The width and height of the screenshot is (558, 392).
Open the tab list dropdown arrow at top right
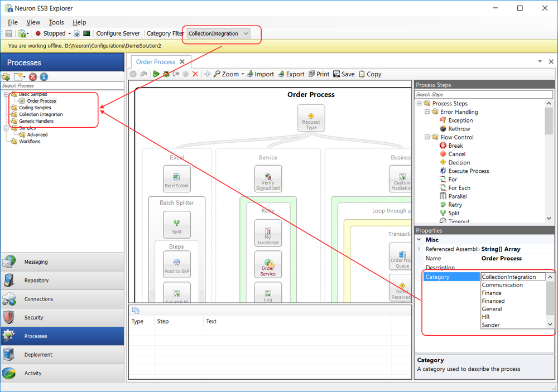[540, 61]
